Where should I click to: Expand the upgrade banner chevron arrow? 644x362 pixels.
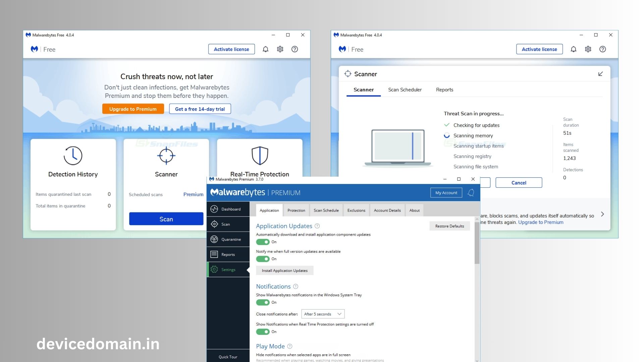(602, 214)
